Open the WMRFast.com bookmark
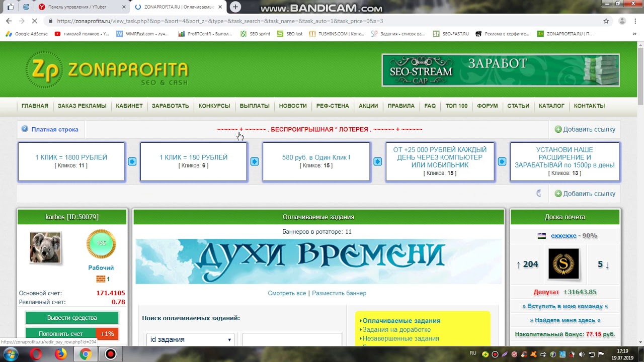The width and height of the screenshot is (644, 362). tap(142, 34)
